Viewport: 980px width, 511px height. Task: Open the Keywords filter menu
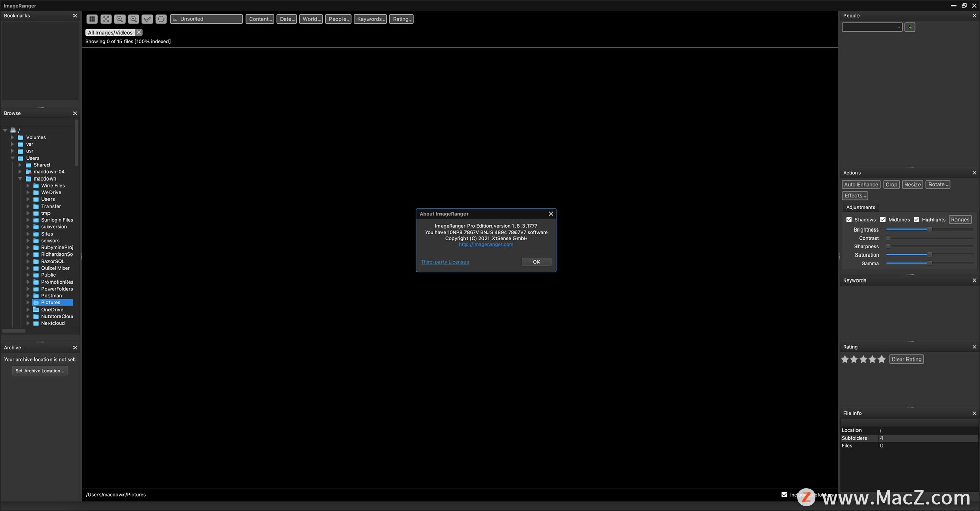tap(370, 19)
